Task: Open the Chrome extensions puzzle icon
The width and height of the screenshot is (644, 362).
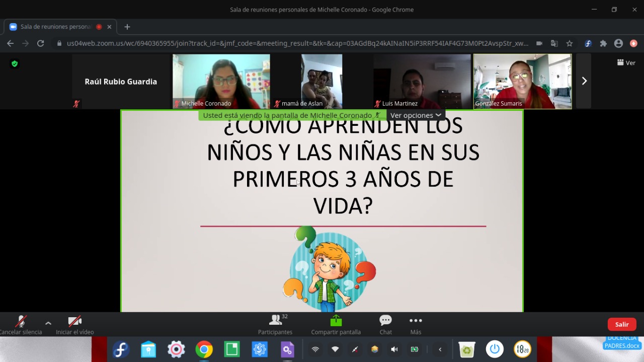Action: [x=603, y=43]
